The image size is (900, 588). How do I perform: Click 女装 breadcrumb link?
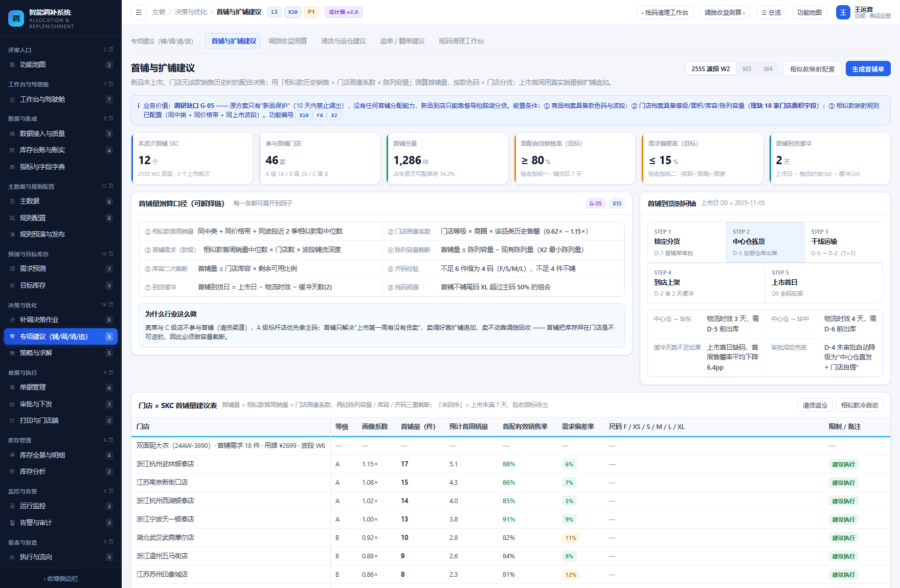pos(159,12)
